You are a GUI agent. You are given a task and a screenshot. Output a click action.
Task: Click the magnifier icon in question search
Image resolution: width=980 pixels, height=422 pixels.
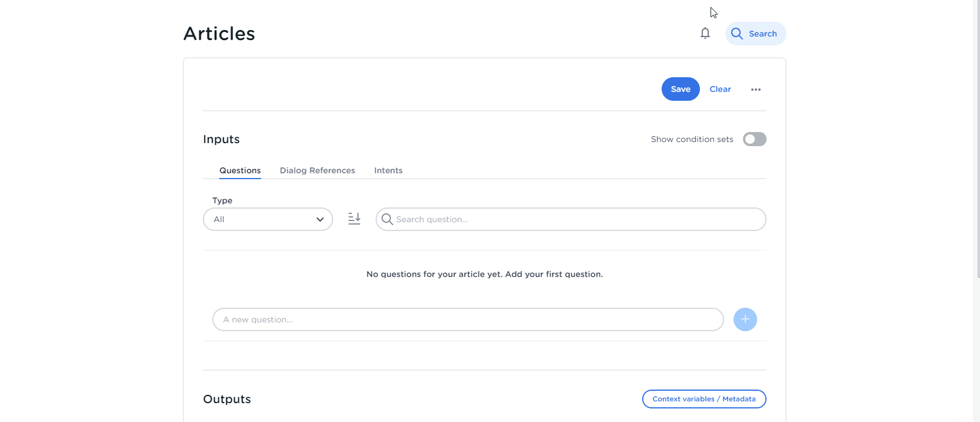pos(387,219)
